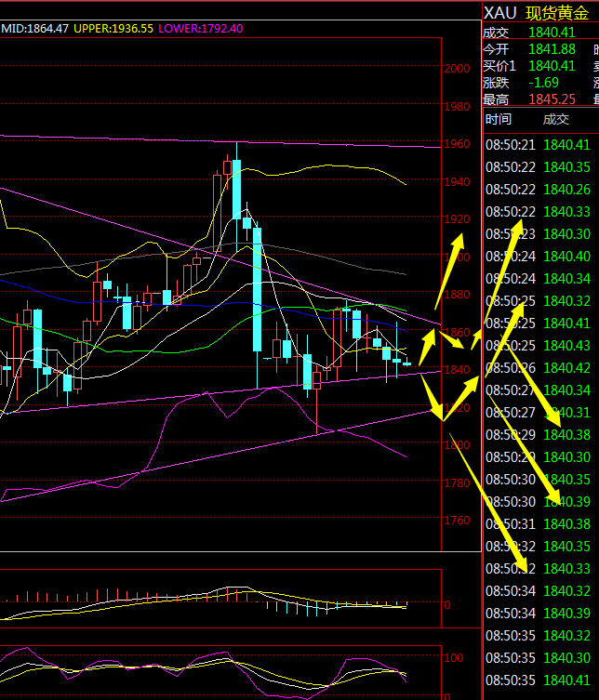Click the XAU symbol code

coord(500,13)
